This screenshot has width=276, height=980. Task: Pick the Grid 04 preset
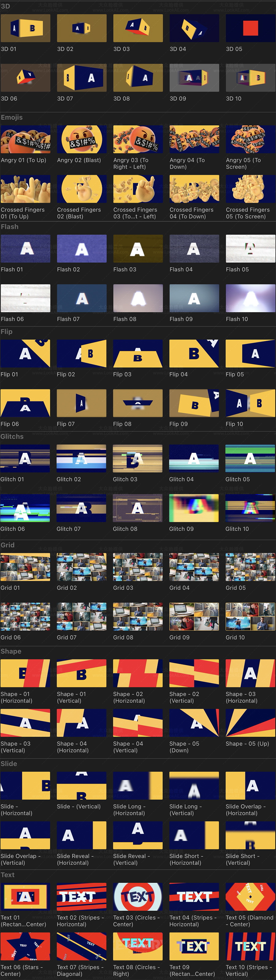tap(194, 567)
